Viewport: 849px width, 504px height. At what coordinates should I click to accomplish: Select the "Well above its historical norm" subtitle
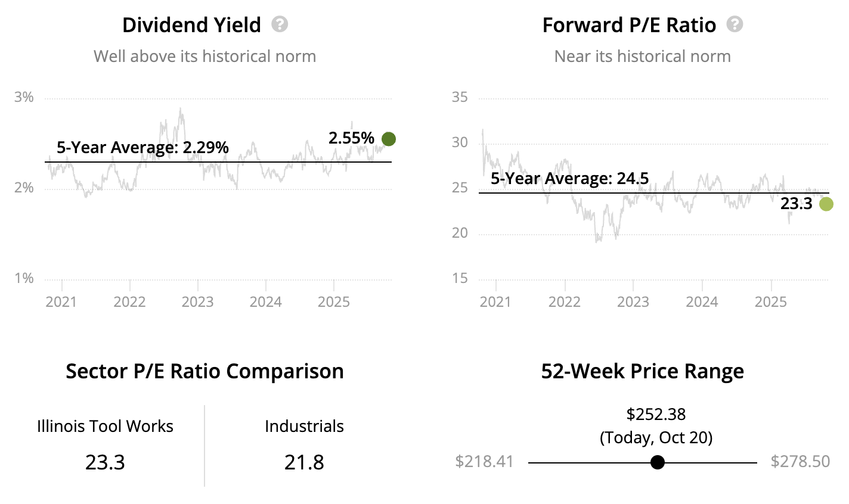point(204,57)
